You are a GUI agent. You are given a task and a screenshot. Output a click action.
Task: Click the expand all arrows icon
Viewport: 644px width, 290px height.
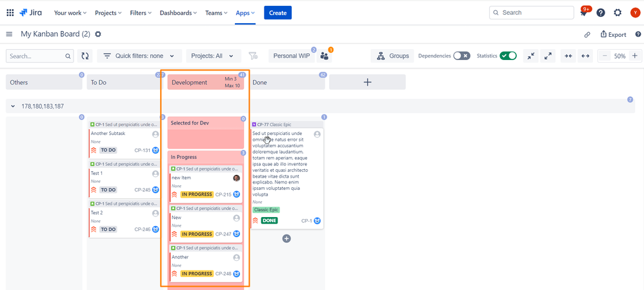(547, 56)
